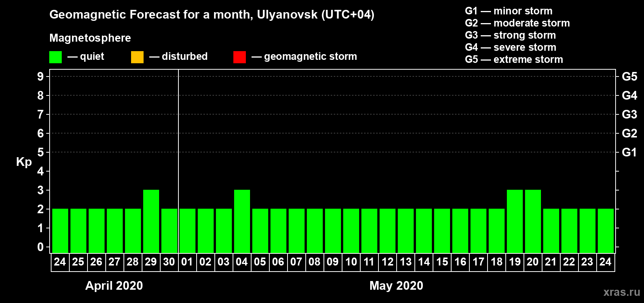Click the April 2020 month label
Viewport: 644px width, 303px height.
(114, 286)
